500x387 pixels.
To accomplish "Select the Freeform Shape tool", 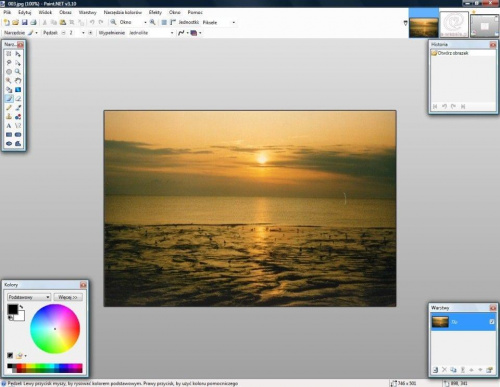I will (x=18, y=144).
